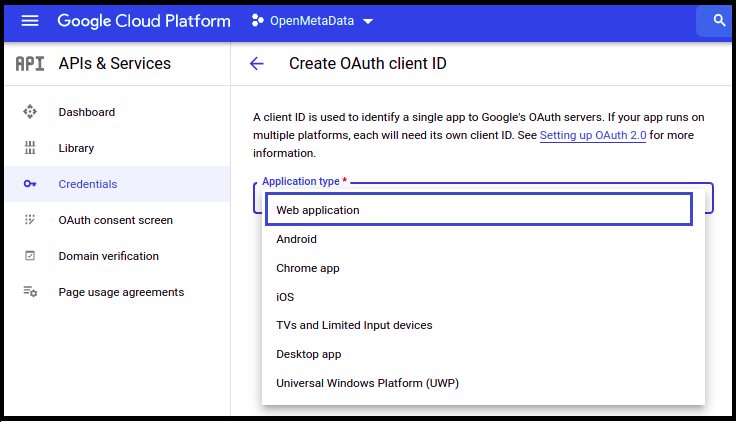
Task: Click the OpenMetaData project icon
Action: [x=257, y=21]
